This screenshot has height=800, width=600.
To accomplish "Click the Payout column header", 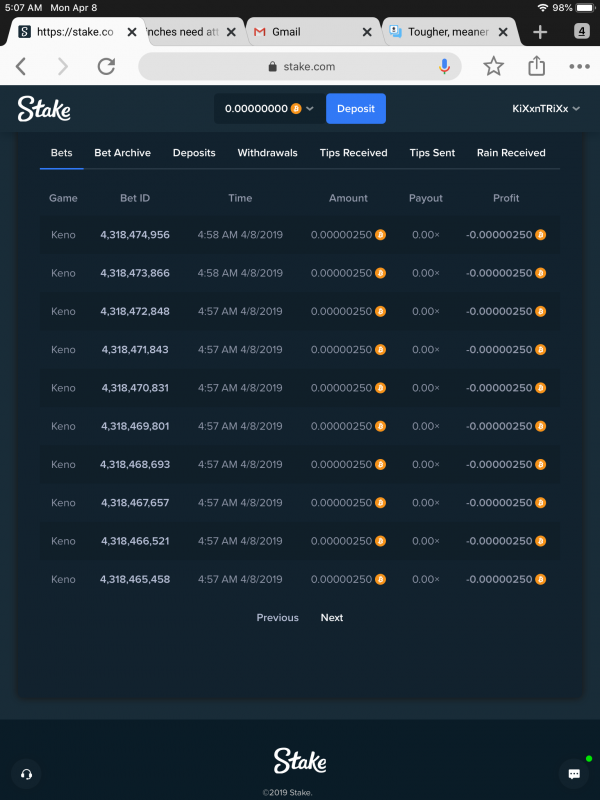I will click(426, 198).
